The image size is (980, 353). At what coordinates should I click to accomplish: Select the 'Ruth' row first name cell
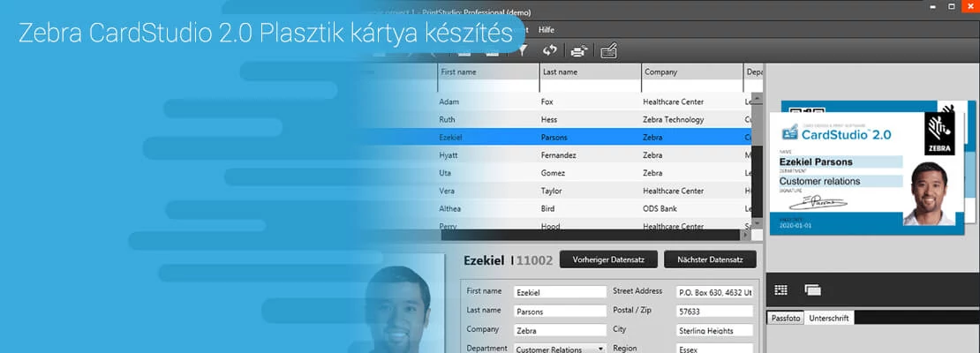(447, 119)
